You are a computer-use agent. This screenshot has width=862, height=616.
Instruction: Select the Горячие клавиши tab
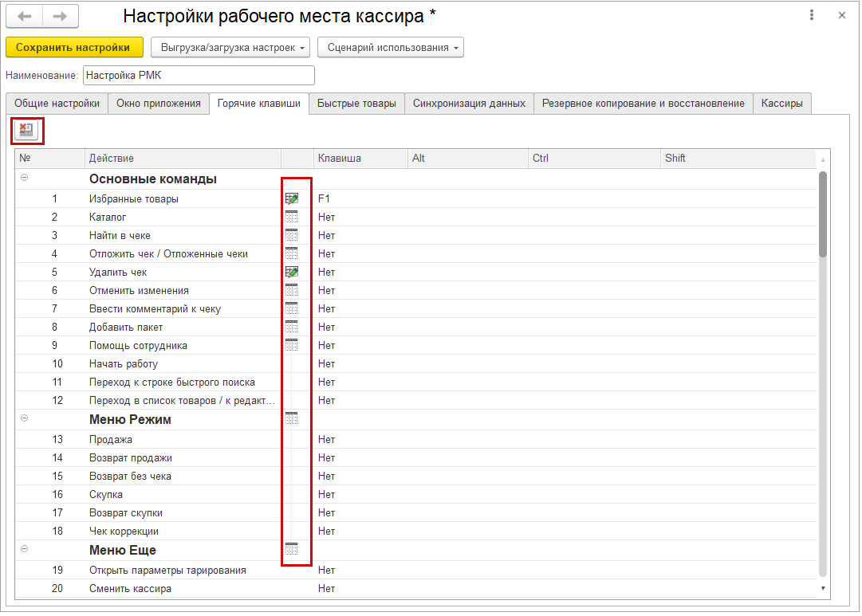pyautogui.click(x=259, y=104)
